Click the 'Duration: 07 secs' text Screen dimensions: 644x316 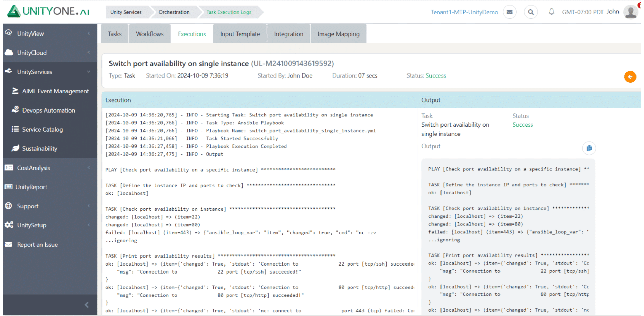355,75
